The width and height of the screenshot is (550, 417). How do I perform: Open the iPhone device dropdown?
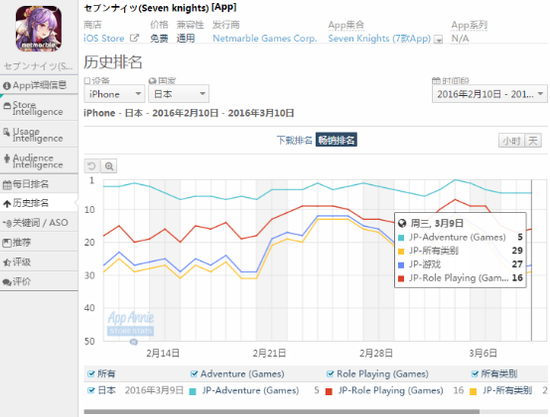click(114, 94)
